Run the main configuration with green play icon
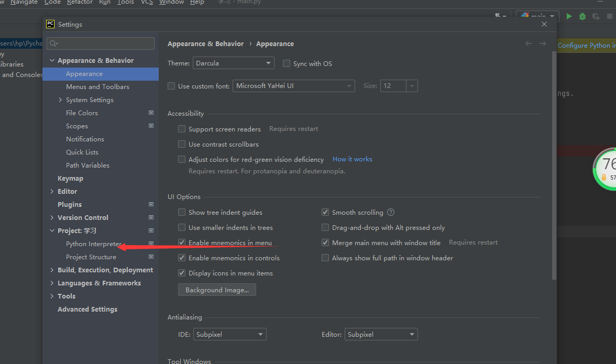This screenshot has width=616, height=364. (x=569, y=16)
